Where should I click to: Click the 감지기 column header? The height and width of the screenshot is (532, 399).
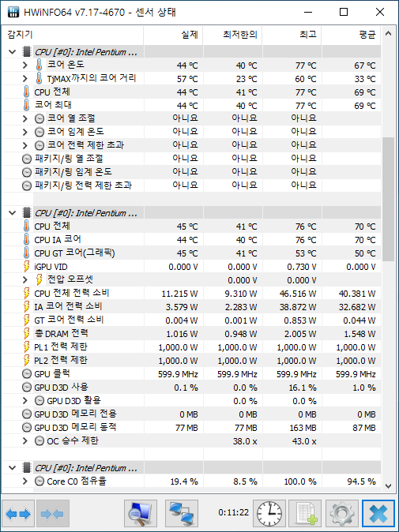pos(73,34)
